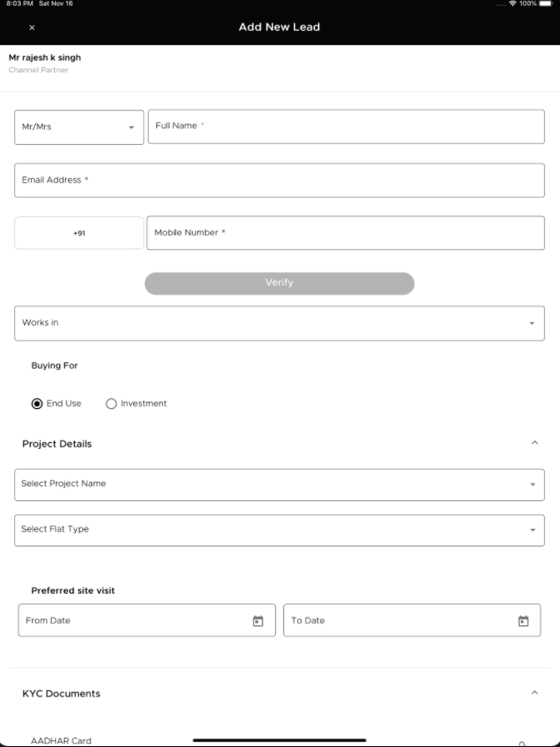Select End Use radio button
Viewport: 560px width, 747px height.
(37, 404)
